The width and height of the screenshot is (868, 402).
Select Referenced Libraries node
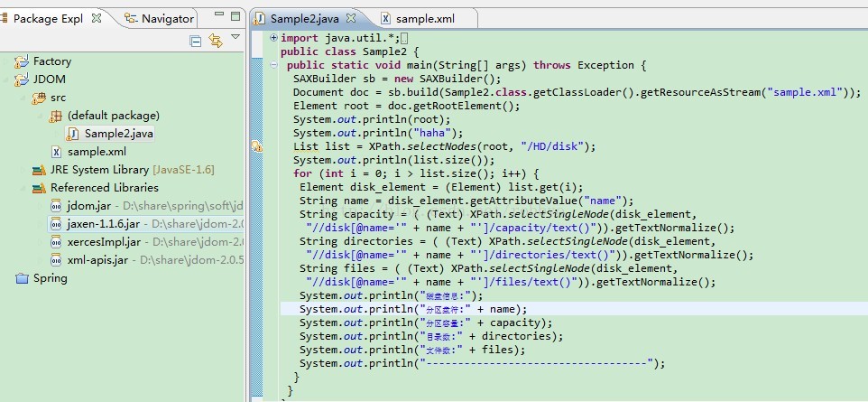tap(105, 187)
